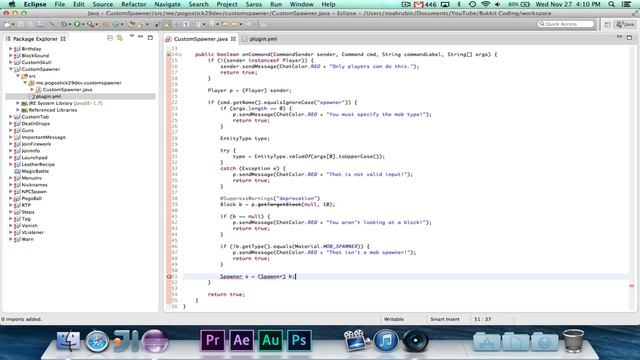Expand the JRE System Library node
640x360 pixels.
(x=18, y=103)
